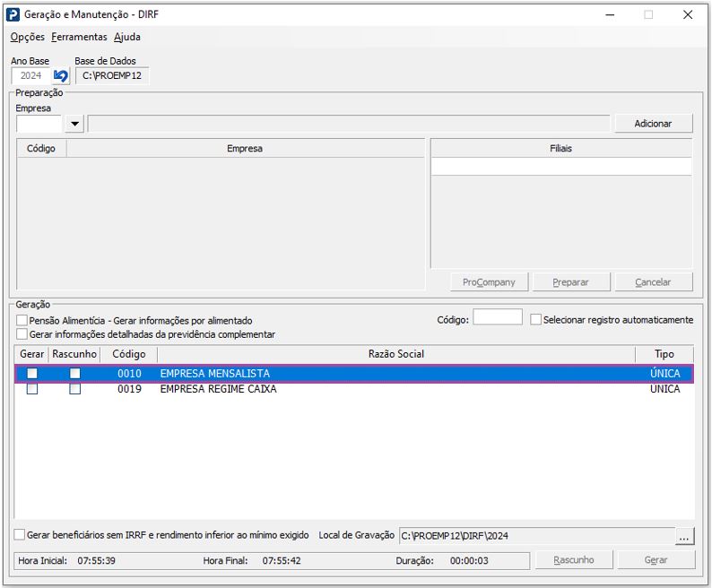
Task: Click the Adicionar button
Action: pos(653,124)
